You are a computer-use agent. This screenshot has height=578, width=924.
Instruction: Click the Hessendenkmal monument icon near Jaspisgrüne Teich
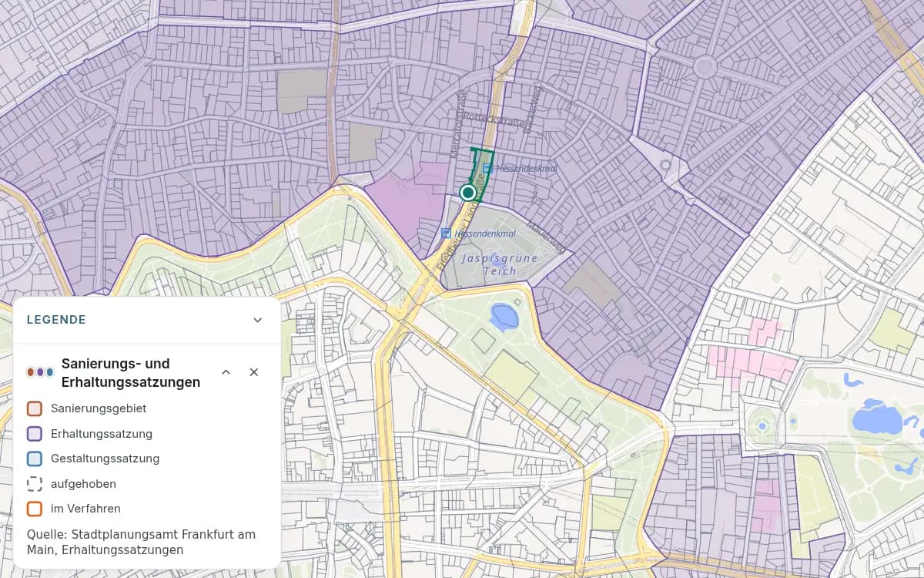(446, 233)
